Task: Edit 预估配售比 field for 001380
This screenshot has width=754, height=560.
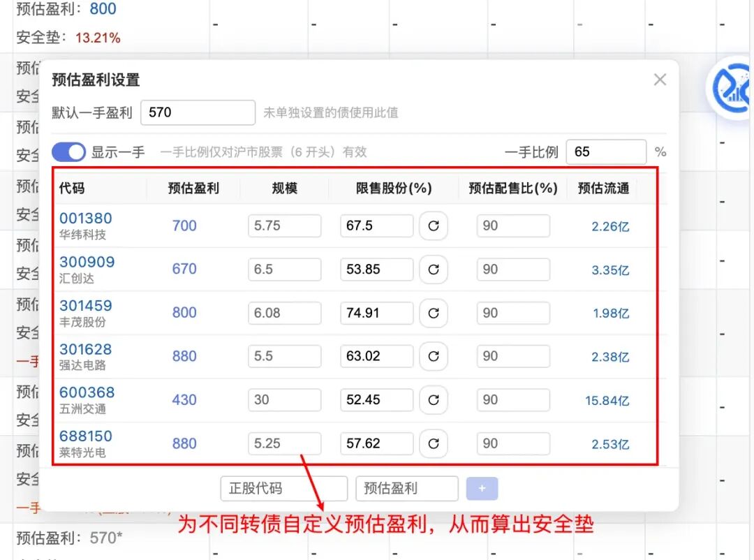Action: click(x=513, y=226)
